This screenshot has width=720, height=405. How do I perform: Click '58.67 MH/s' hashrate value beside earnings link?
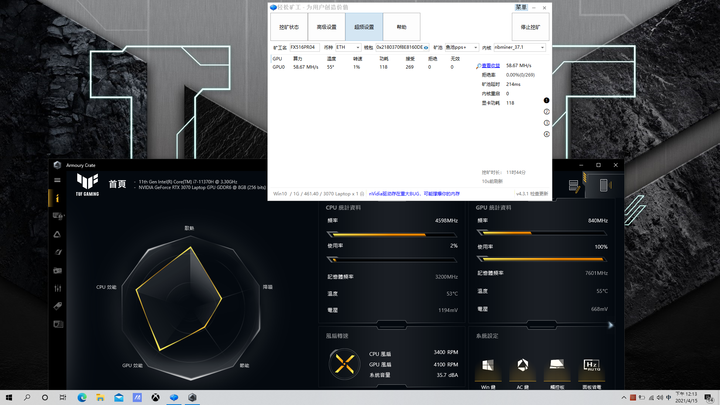pos(518,66)
